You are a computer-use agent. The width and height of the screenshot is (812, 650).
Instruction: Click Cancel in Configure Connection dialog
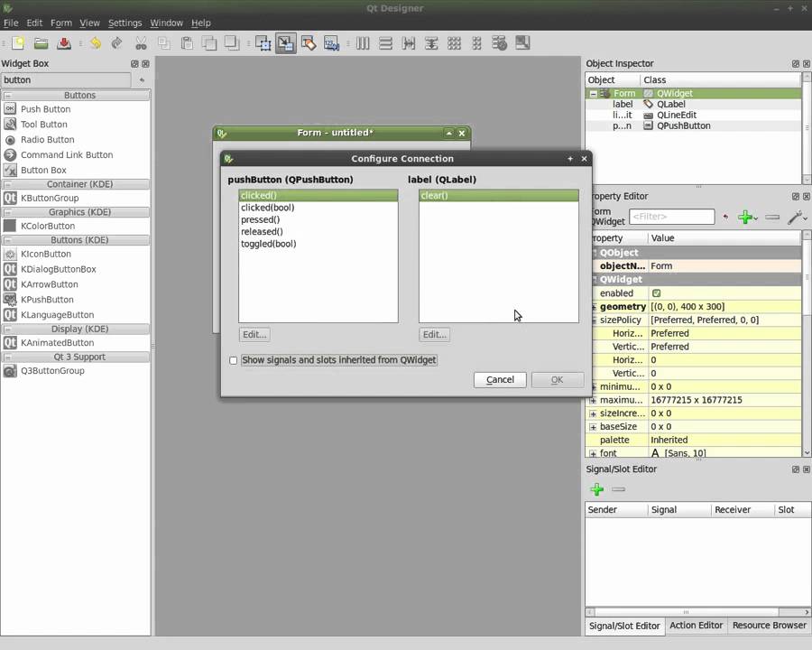point(500,380)
